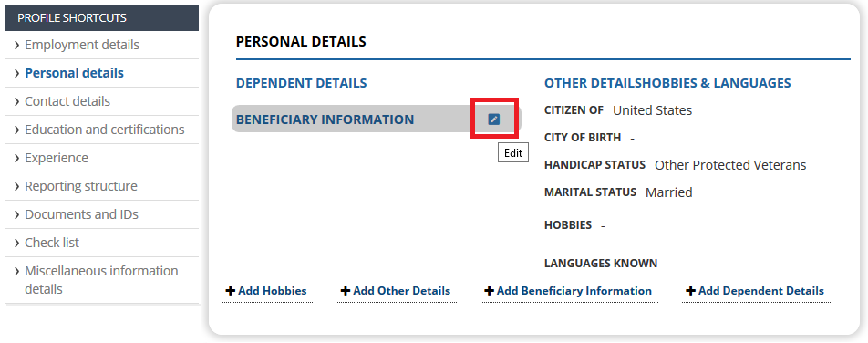The height and width of the screenshot is (343, 868).
Task: Click the Dependent Details heading
Action: point(301,83)
